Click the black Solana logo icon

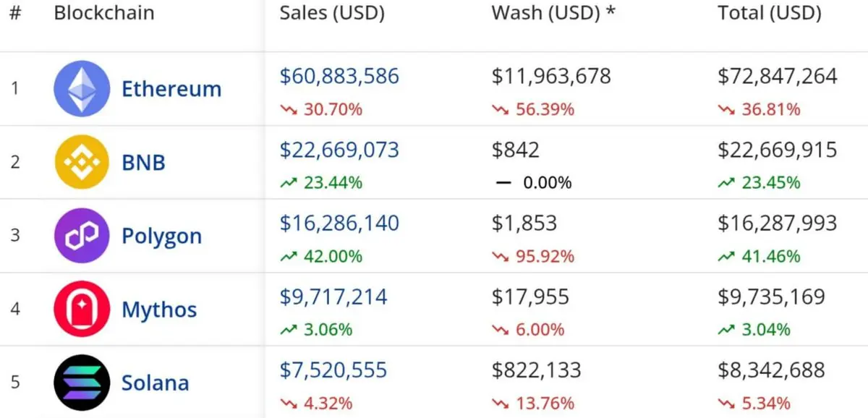point(82,383)
